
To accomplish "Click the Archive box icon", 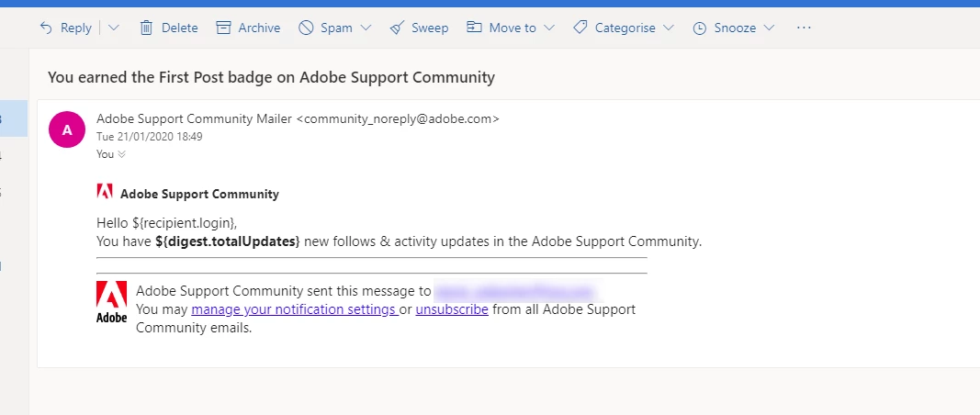I will click(x=223, y=28).
